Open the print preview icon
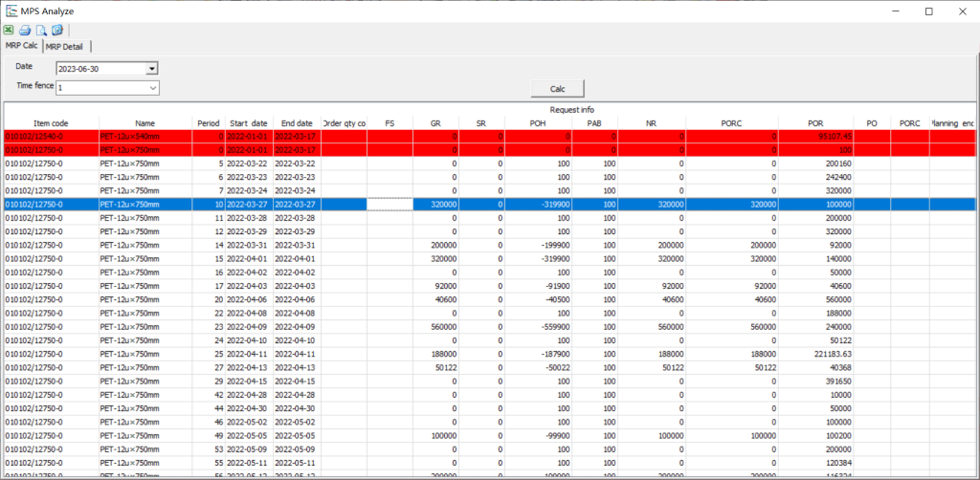The height and width of the screenshot is (480, 980). point(41,31)
